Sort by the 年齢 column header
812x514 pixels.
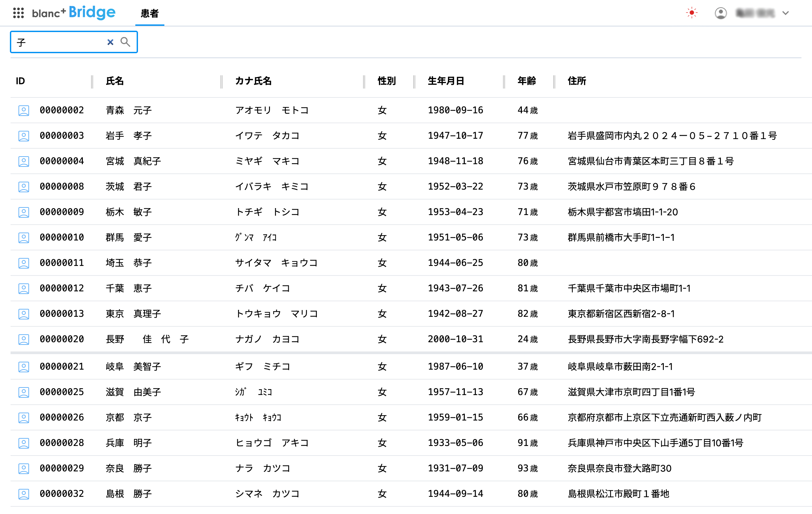tap(526, 81)
